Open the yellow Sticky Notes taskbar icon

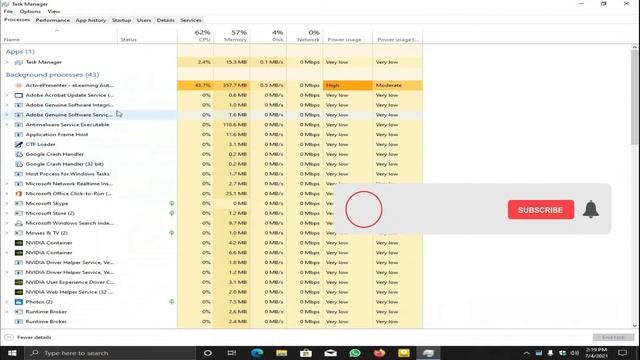(404, 353)
